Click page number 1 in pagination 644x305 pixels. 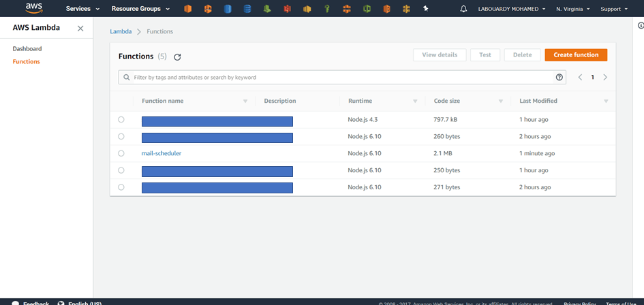point(592,77)
